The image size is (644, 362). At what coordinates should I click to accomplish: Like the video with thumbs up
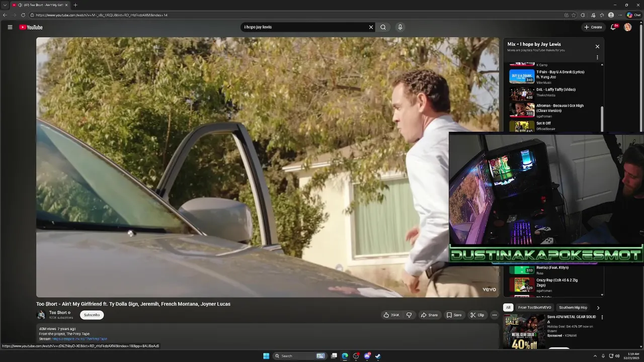pos(391,315)
